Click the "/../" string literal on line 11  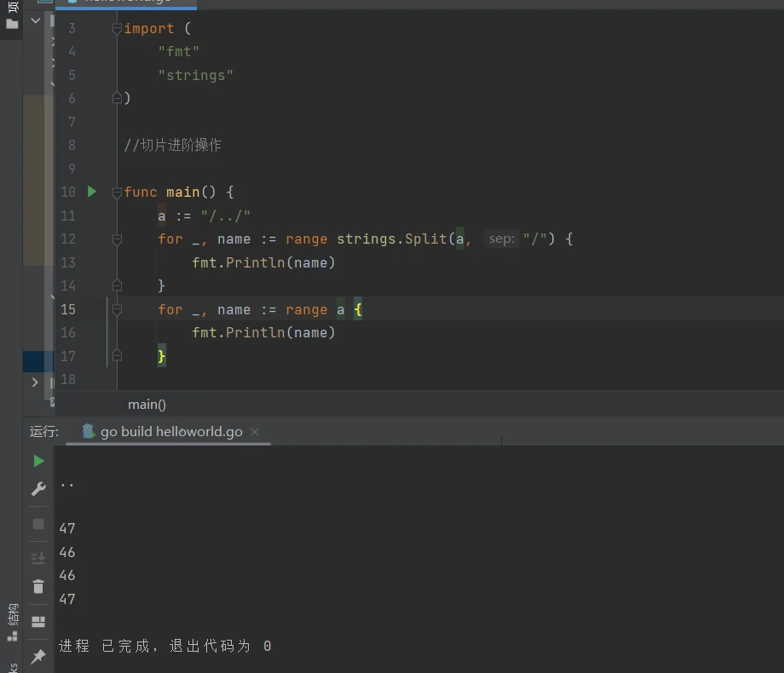(225, 216)
